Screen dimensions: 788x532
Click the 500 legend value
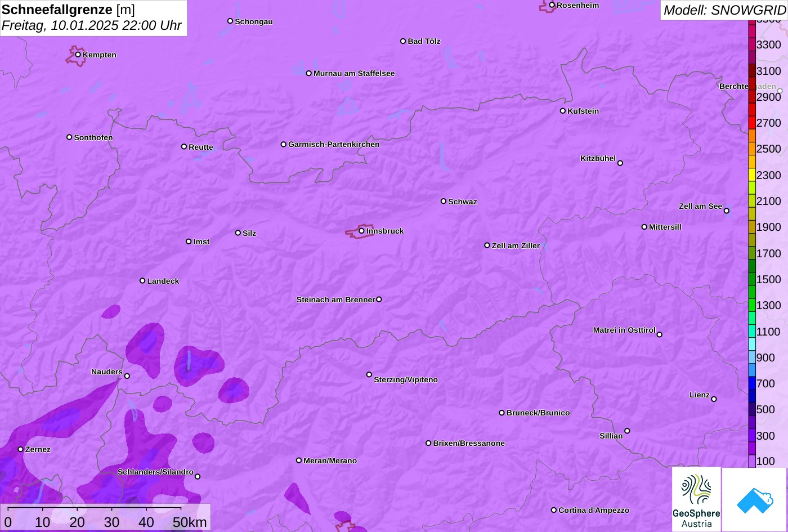[765, 409]
